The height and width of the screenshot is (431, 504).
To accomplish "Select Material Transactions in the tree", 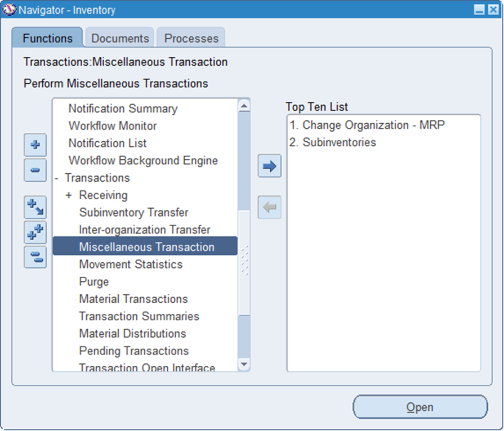I will coord(133,299).
